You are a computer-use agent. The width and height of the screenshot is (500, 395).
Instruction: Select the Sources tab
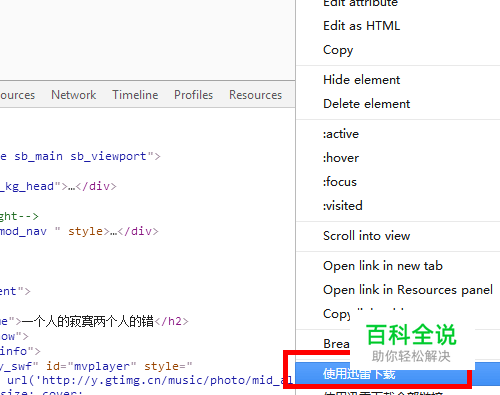point(17,95)
